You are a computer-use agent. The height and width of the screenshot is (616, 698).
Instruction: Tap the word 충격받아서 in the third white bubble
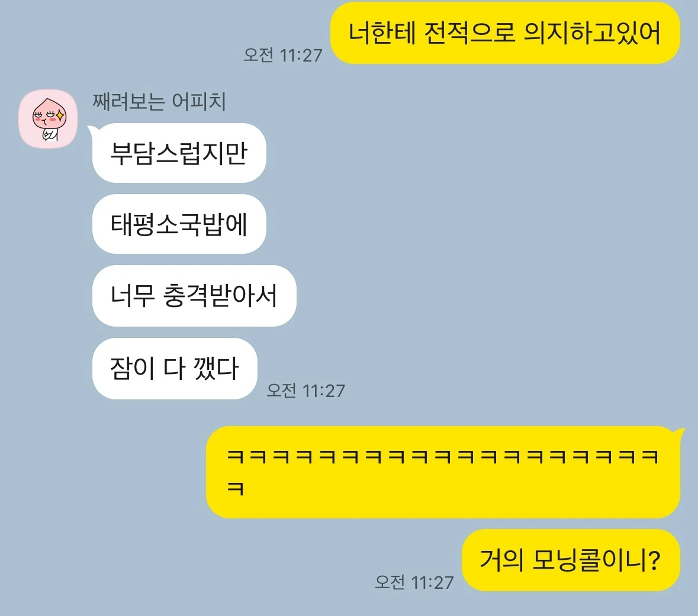click(220, 295)
